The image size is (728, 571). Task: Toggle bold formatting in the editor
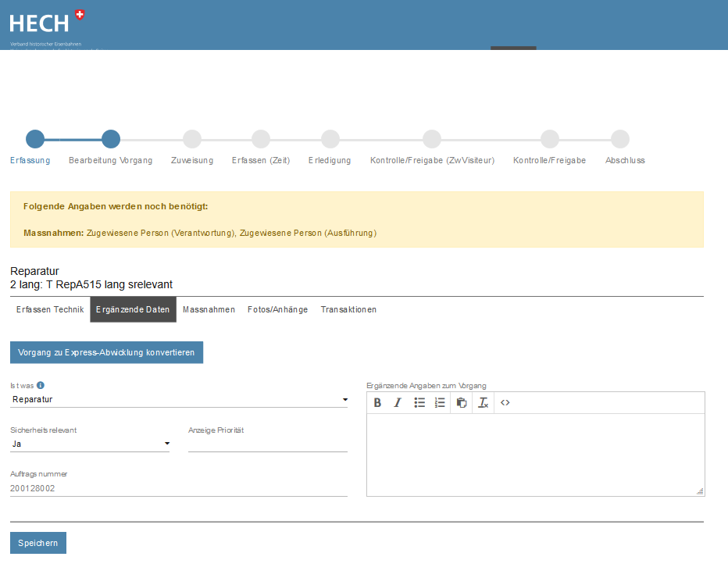(x=377, y=403)
